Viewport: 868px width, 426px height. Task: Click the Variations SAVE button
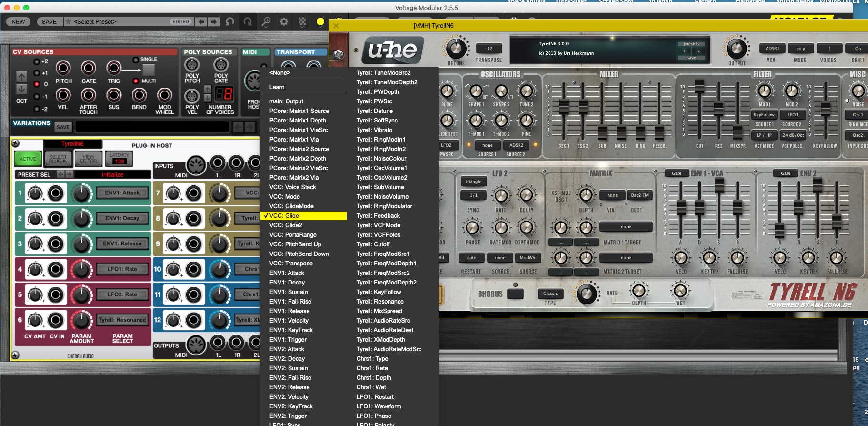coord(63,127)
